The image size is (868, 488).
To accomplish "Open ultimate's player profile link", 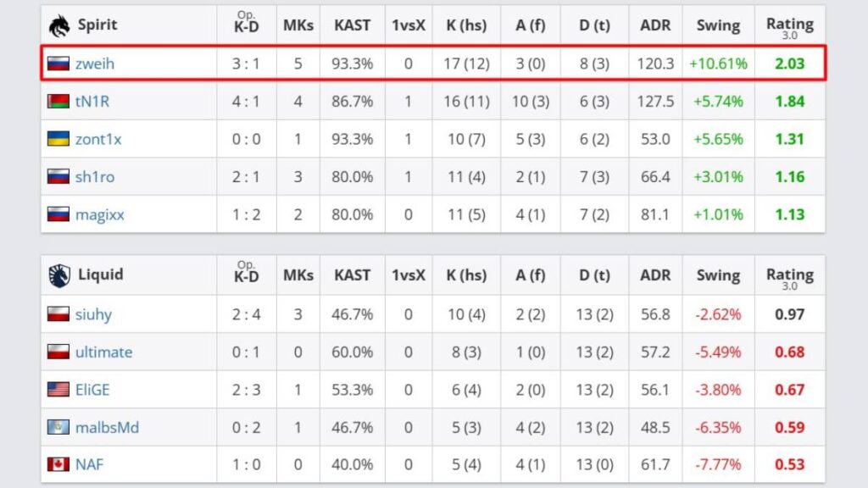I will point(103,352).
